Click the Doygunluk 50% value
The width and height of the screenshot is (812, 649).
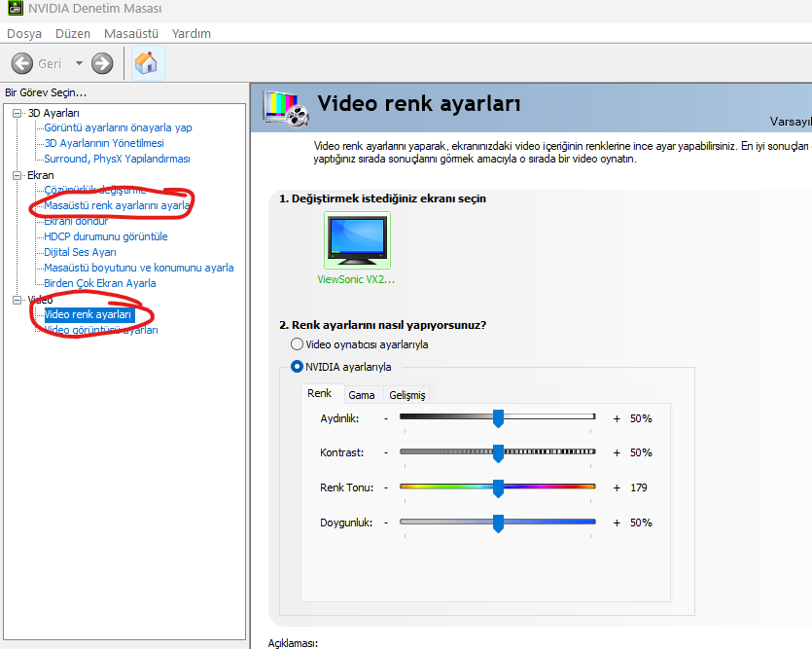[x=641, y=523]
